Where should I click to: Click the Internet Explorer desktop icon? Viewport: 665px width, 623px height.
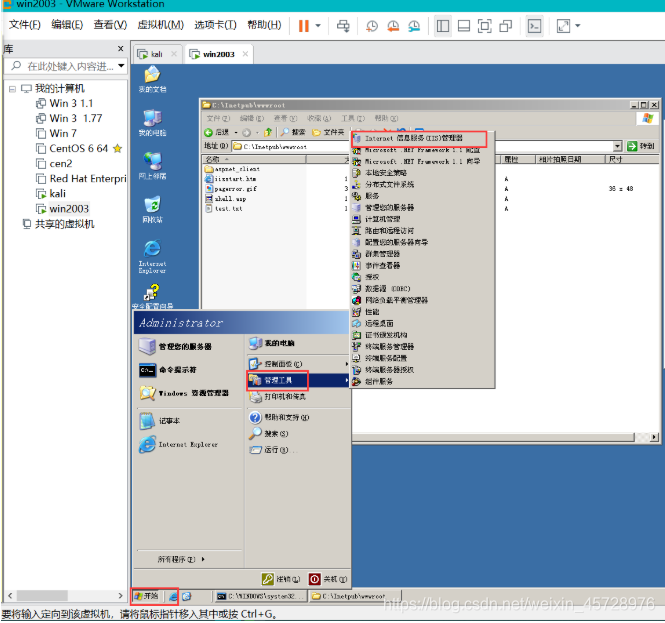(x=152, y=257)
